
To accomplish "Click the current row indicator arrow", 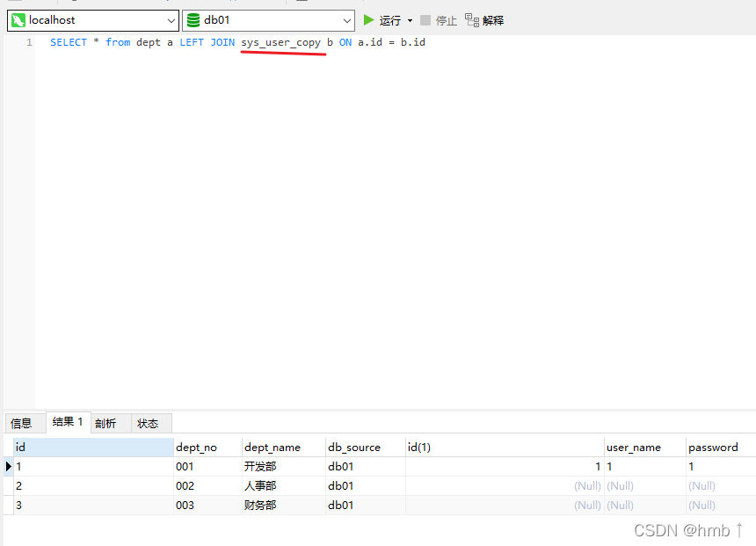I will (x=8, y=466).
